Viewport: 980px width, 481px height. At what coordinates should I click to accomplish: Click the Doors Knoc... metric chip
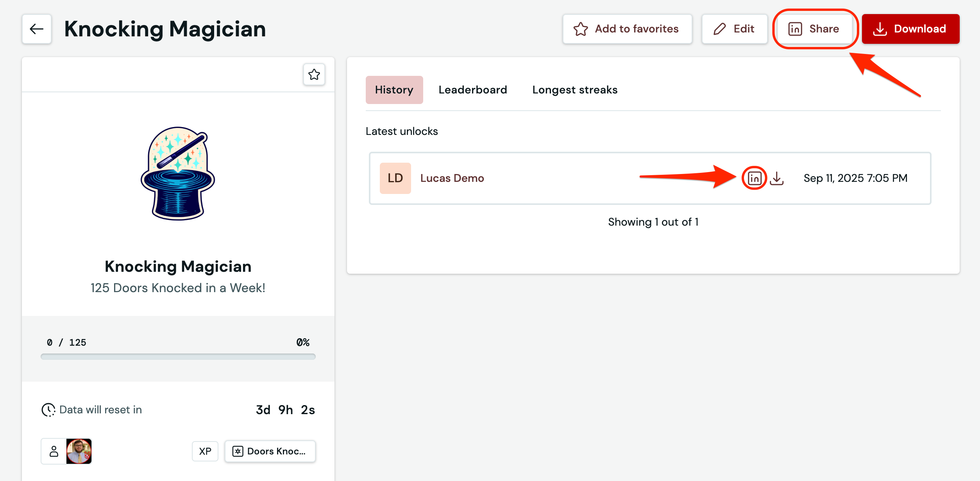tap(270, 451)
